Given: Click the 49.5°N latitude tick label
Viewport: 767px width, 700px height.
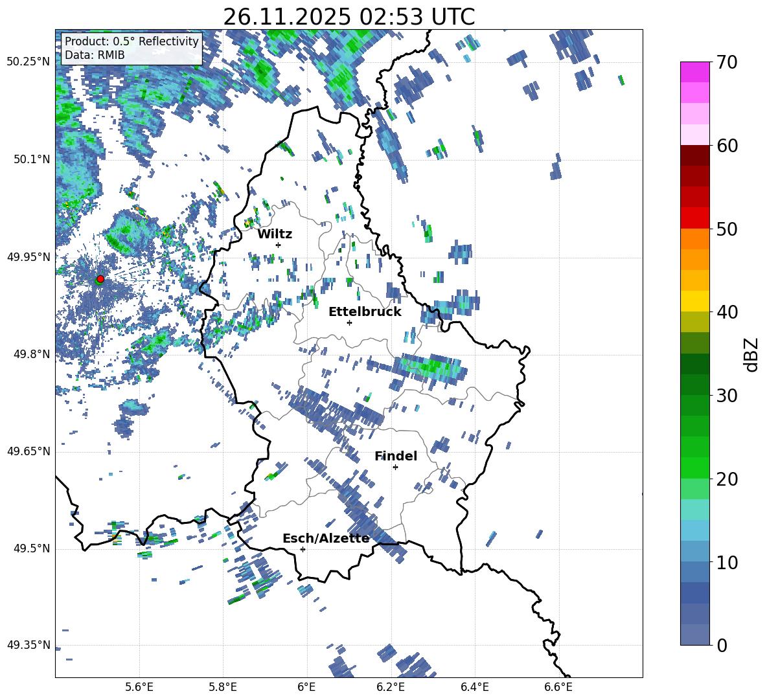Looking at the screenshot, I should coord(30,548).
